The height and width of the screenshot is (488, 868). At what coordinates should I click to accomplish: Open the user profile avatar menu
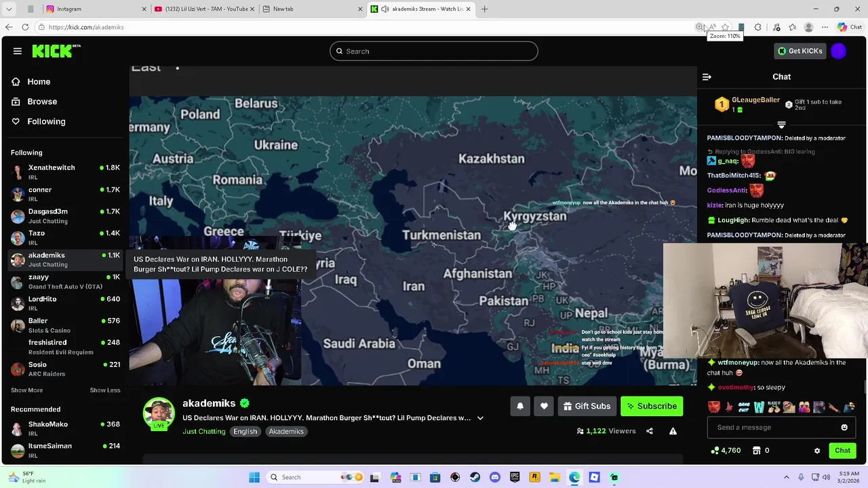point(839,51)
